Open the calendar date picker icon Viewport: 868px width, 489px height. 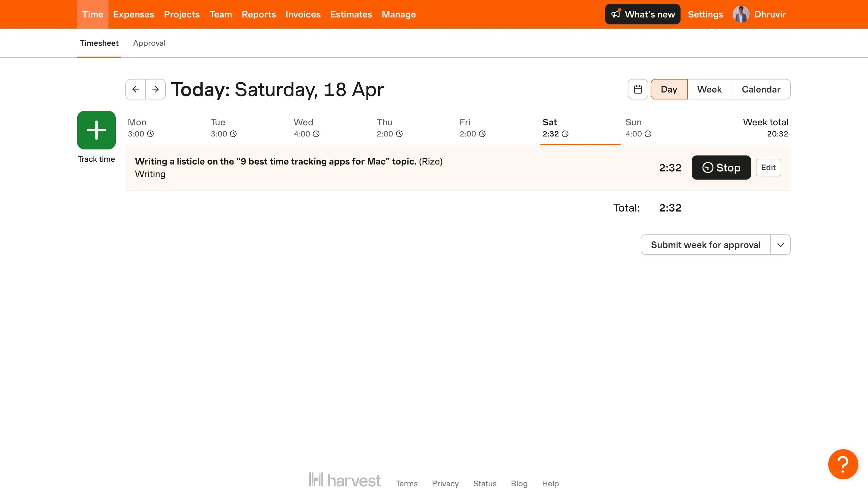point(637,89)
